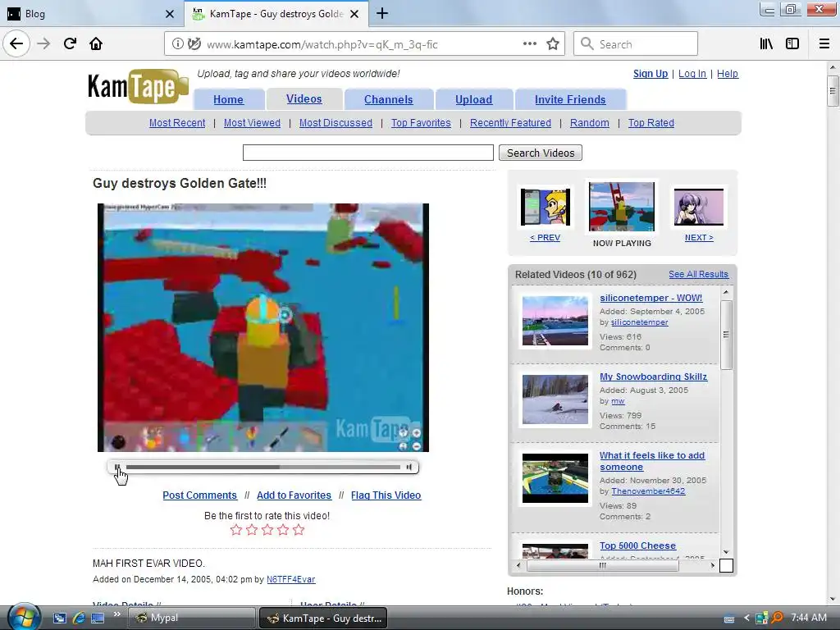Rate the video two stars
840x630 pixels.
click(x=252, y=530)
